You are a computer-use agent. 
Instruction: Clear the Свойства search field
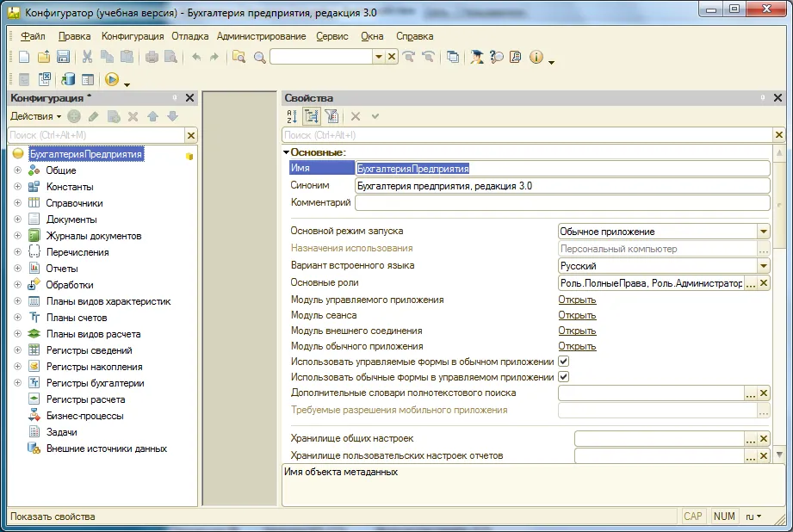[779, 135]
